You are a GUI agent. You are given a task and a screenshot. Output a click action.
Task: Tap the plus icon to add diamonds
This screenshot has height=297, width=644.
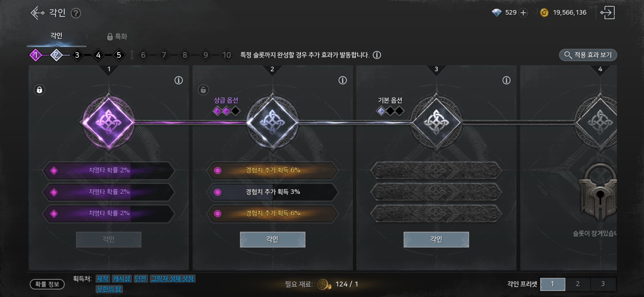click(x=523, y=13)
